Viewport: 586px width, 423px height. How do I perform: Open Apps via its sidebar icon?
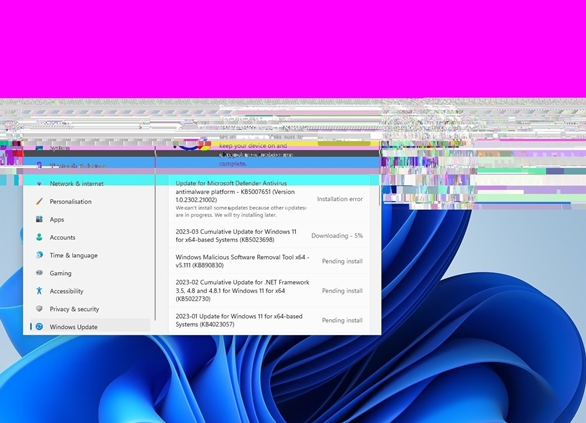[x=39, y=219]
